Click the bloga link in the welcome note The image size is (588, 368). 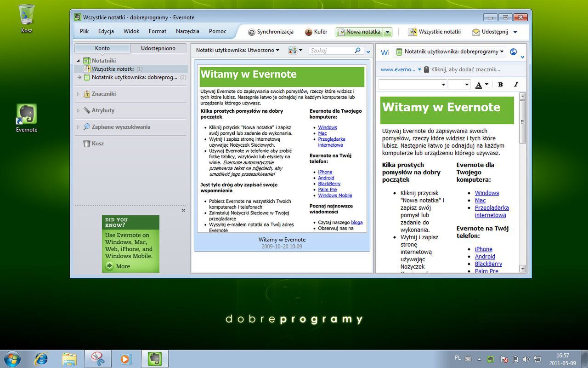[357, 222]
